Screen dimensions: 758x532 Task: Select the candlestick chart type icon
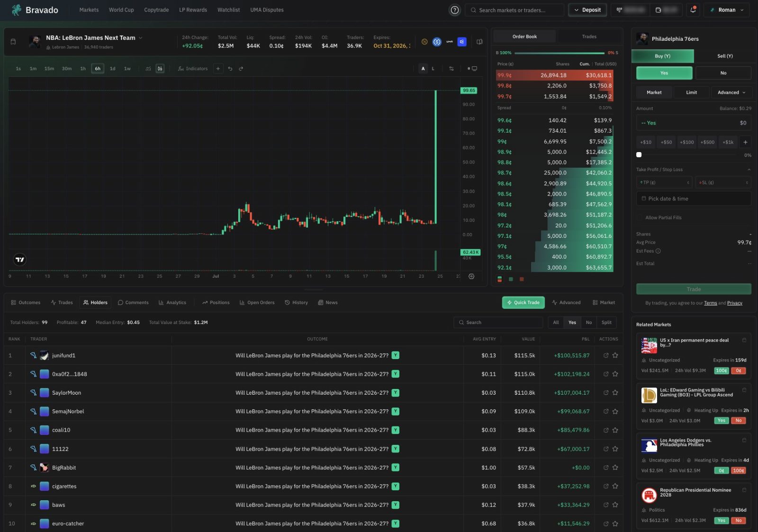click(x=160, y=69)
